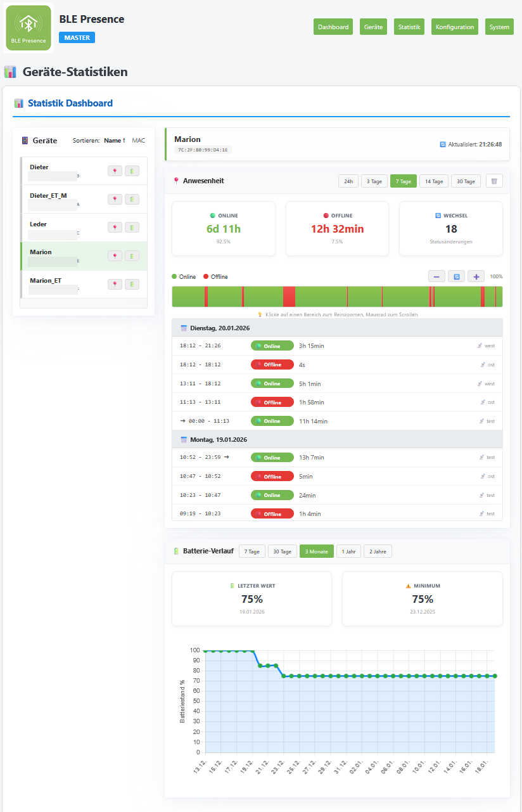Set battery history to 1 Jahr
Viewport: 522px width, 812px height.
(348, 551)
